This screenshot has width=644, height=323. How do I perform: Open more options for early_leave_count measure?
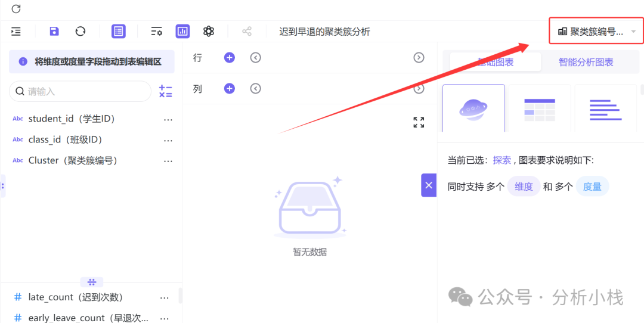[165, 318]
